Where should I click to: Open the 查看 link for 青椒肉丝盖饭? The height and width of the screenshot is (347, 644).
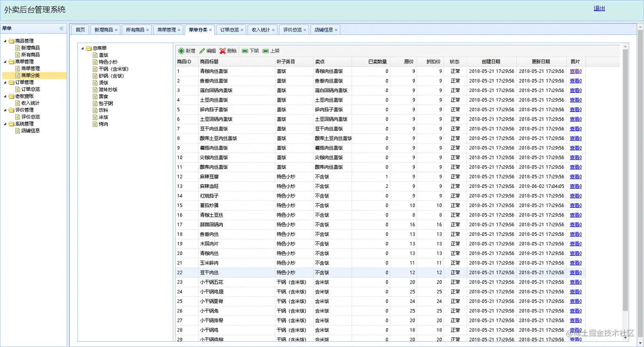point(576,71)
